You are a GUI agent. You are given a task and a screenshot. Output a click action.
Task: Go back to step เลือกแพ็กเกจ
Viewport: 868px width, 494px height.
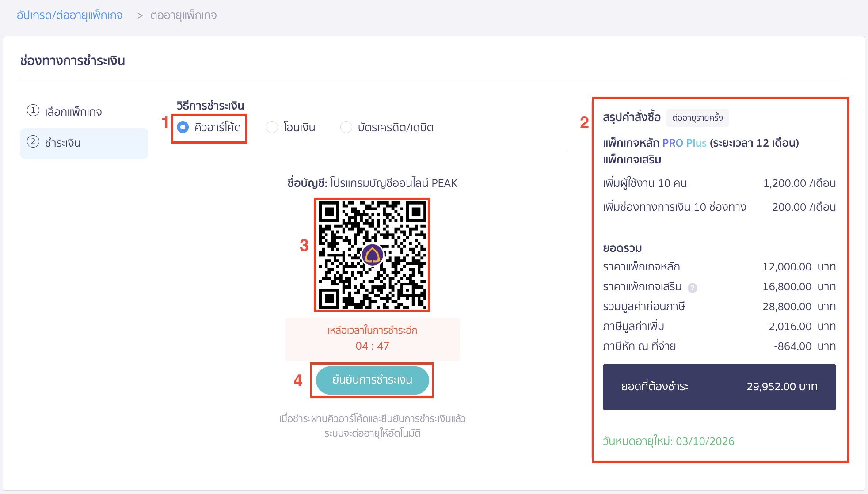73,112
